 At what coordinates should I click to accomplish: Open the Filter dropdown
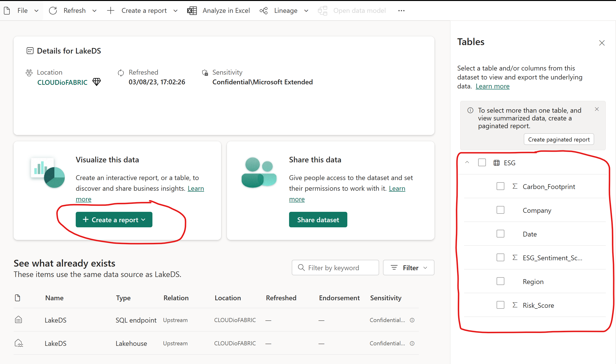click(x=408, y=268)
